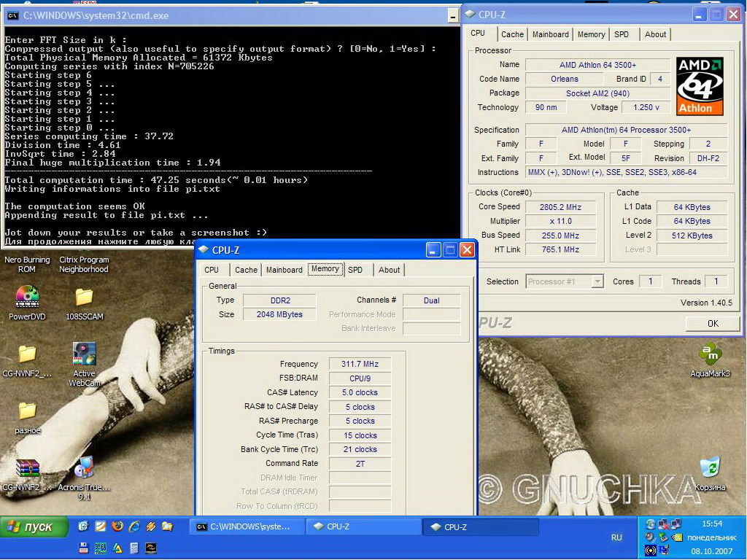747x560 pixels.
Task: Click the Voltage 1.250 v value
Action: [x=646, y=107]
